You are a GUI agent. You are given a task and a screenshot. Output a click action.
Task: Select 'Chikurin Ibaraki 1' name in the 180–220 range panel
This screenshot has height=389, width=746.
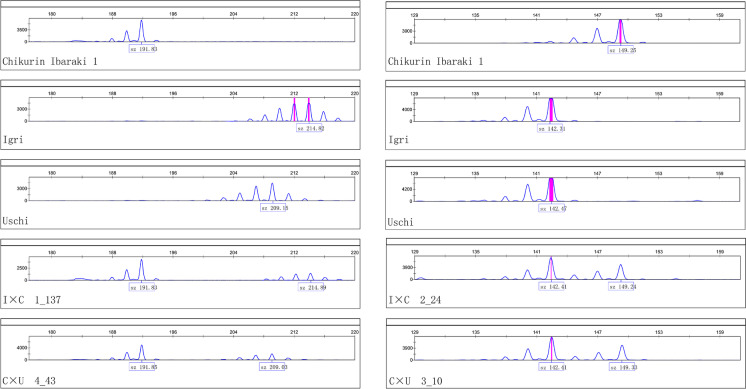pyautogui.click(x=50, y=61)
